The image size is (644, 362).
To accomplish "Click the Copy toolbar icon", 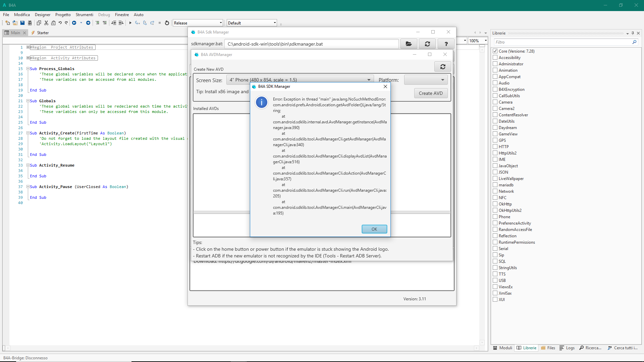I will pyautogui.click(x=39, y=23).
